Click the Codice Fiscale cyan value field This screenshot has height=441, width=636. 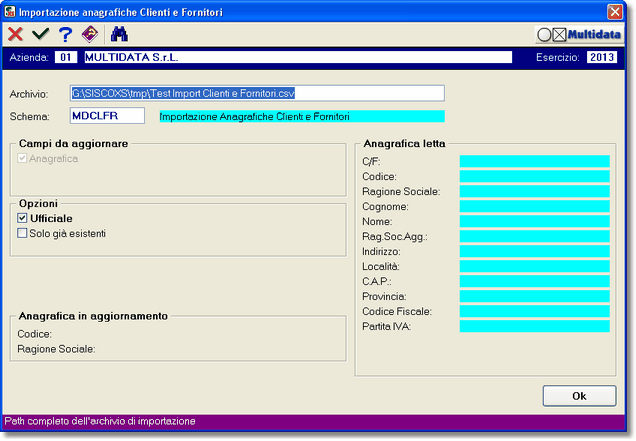click(x=534, y=311)
